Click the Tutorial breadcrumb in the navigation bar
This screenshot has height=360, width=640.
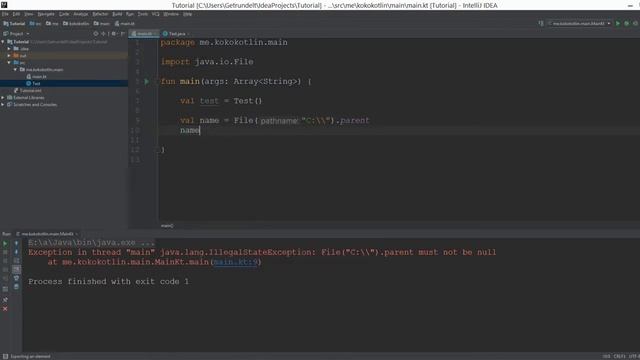tap(14, 24)
